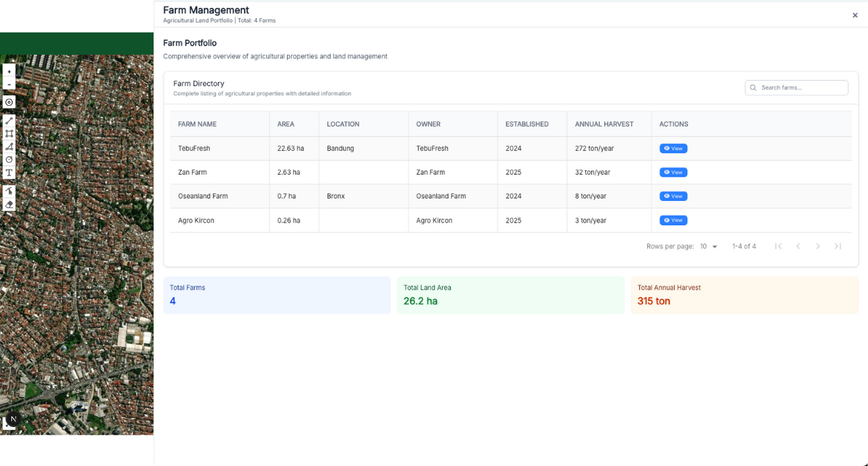Sort table by Farm Name column
The height and width of the screenshot is (466, 868).
(x=197, y=124)
